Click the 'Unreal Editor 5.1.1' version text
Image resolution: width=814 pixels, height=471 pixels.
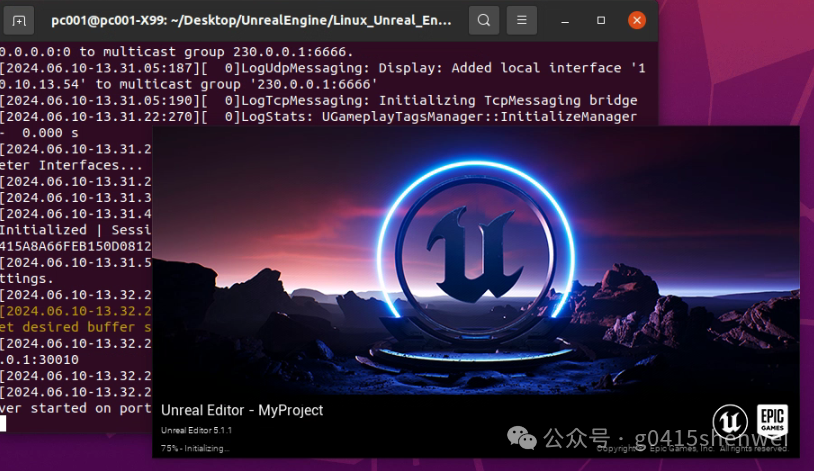(x=196, y=430)
